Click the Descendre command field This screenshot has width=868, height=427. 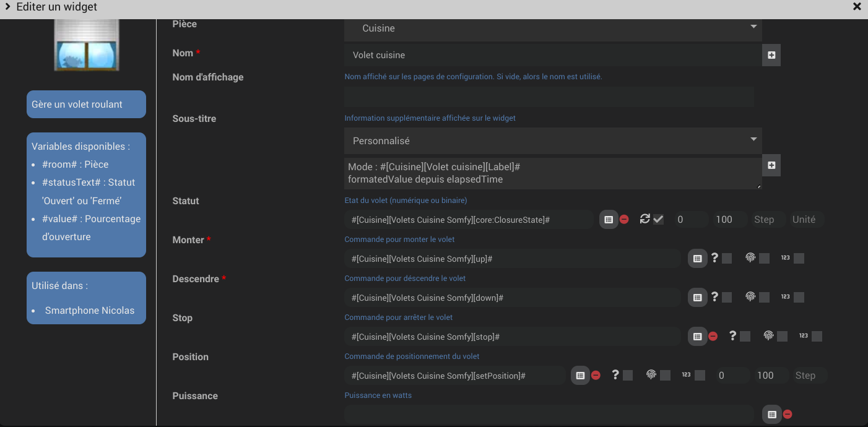(x=513, y=298)
